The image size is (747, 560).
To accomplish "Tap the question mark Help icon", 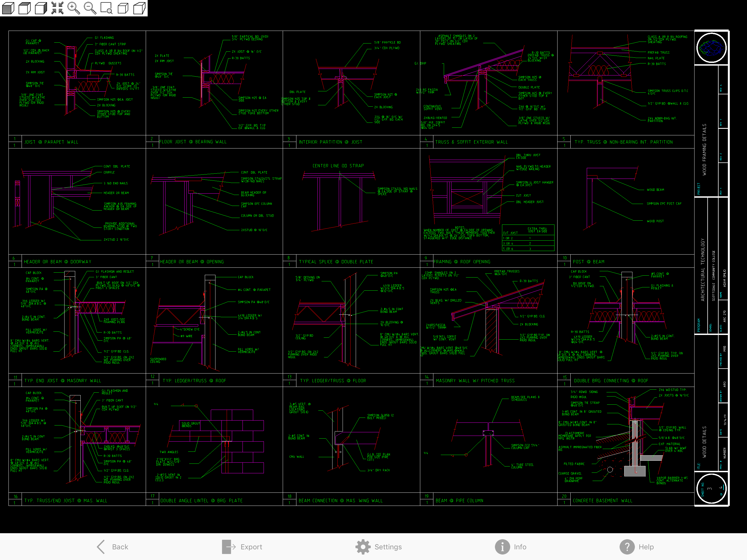I will 627,547.
